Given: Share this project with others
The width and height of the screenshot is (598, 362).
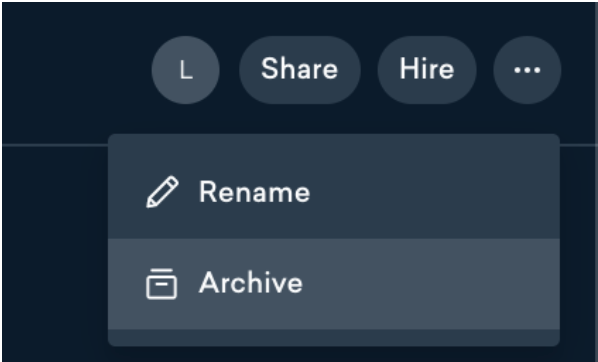Looking at the screenshot, I should click(300, 70).
